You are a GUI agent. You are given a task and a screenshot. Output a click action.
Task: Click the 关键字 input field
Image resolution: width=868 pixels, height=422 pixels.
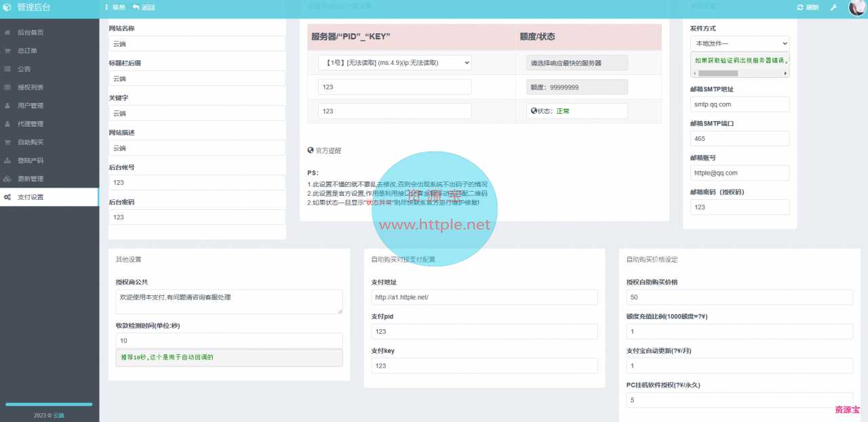[x=197, y=113]
